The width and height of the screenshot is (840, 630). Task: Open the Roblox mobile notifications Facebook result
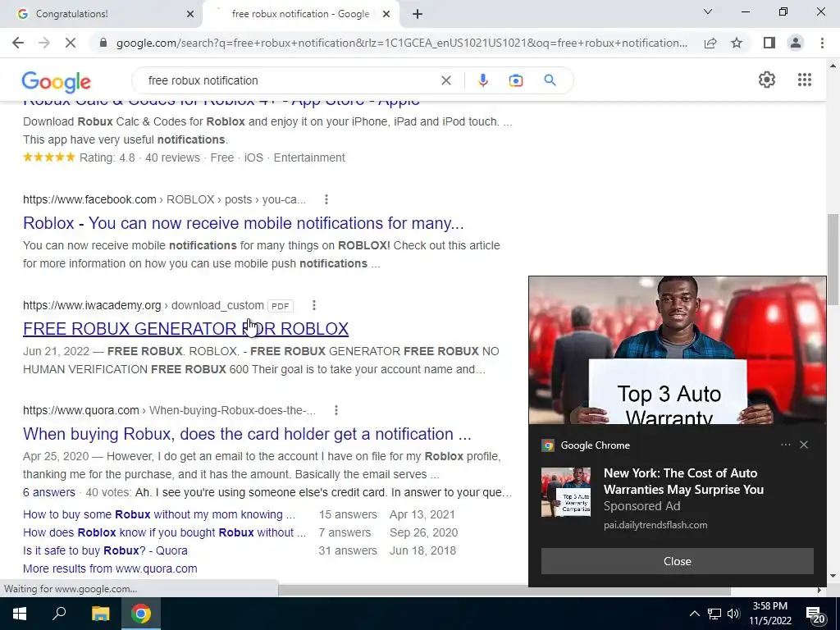coord(243,223)
